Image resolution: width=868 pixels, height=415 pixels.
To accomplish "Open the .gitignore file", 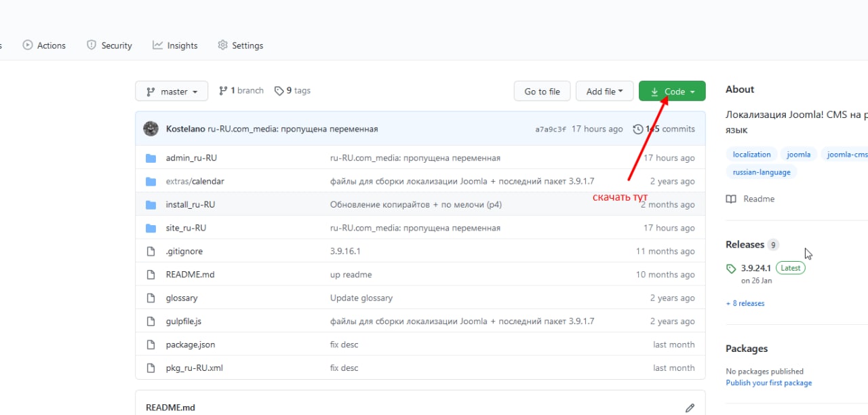I will (184, 252).
